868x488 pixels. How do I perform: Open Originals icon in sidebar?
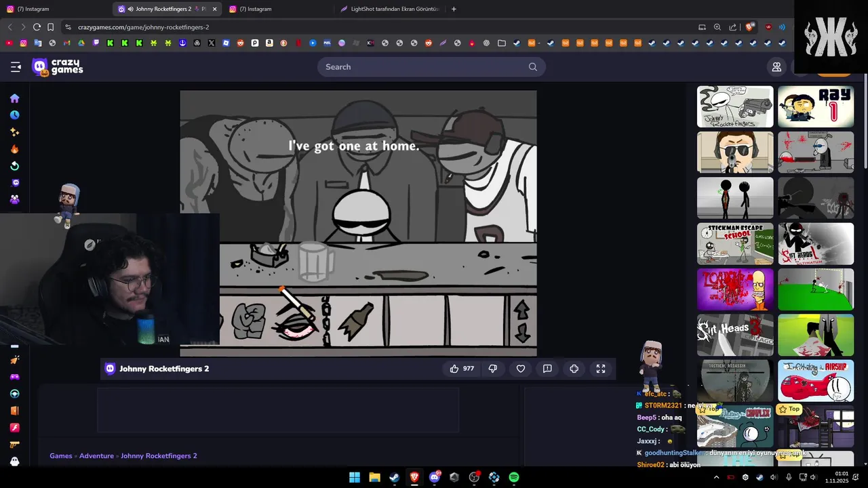tap(14, 183)
